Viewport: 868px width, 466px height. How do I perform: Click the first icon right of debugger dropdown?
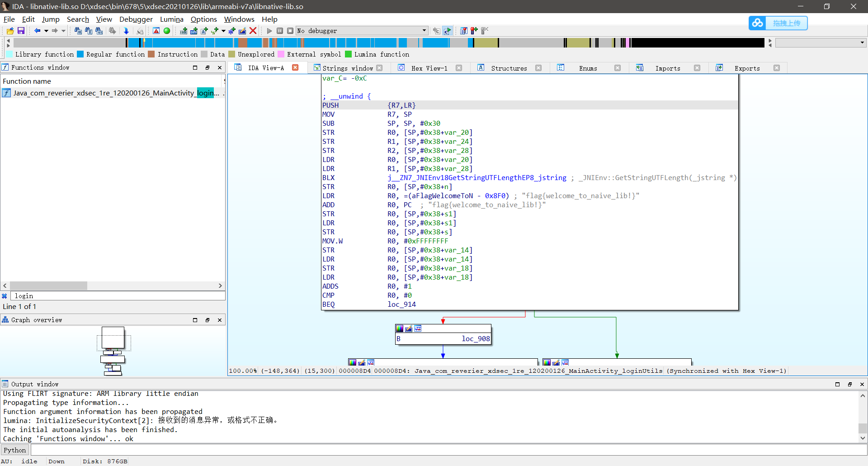[436, 31]
